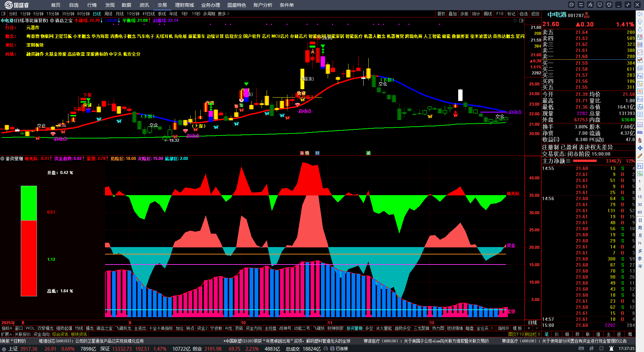Expand the indicator tabs right arrow
The width and height of the screenshot is (644, 352).
point(492,328)
